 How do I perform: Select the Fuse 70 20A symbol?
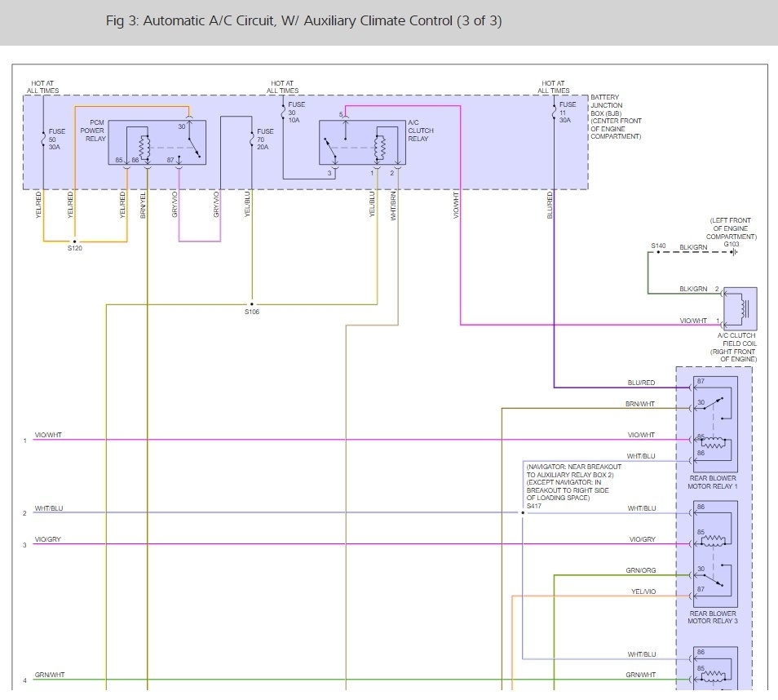(x=251, y=139)
